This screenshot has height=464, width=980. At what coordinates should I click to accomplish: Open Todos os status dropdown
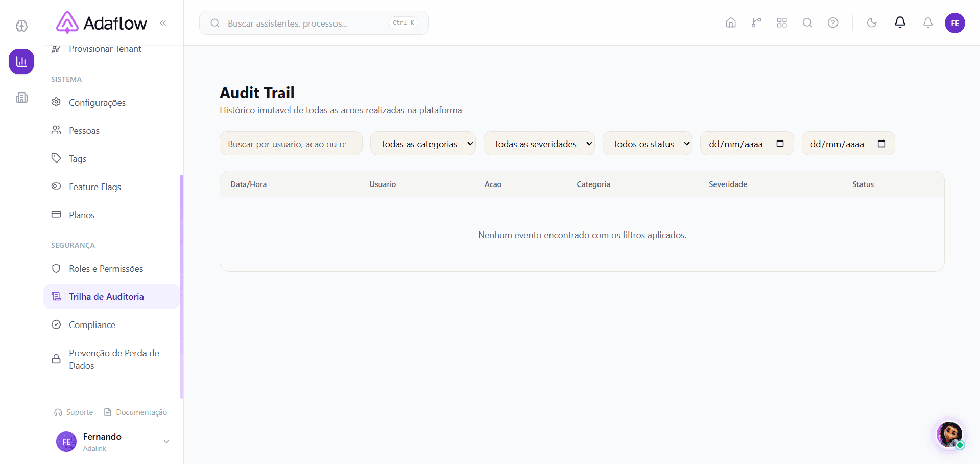tap(648, 144)
